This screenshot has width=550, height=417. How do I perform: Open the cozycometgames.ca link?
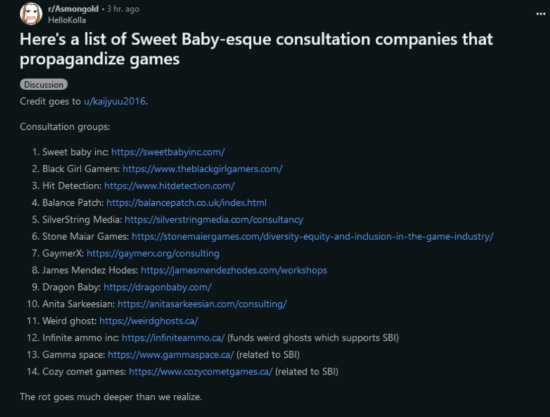click(x=200, y=371)
